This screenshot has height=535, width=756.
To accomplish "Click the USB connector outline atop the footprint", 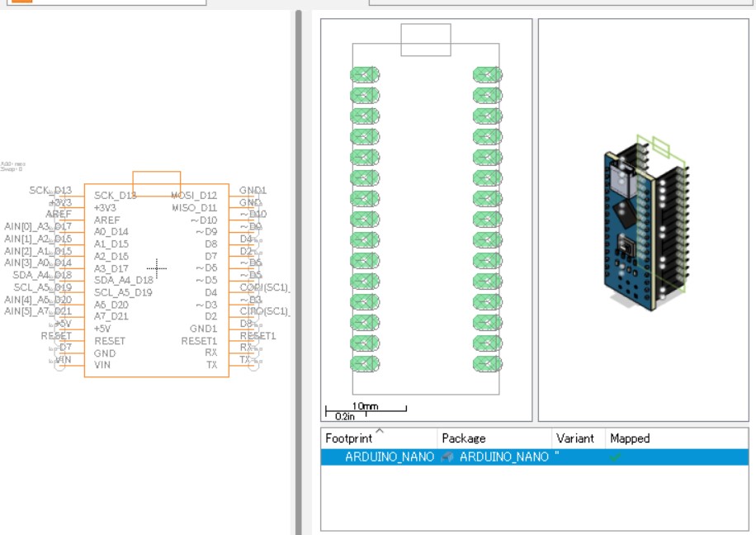I will pyautogui.click(x=426, y=40).
